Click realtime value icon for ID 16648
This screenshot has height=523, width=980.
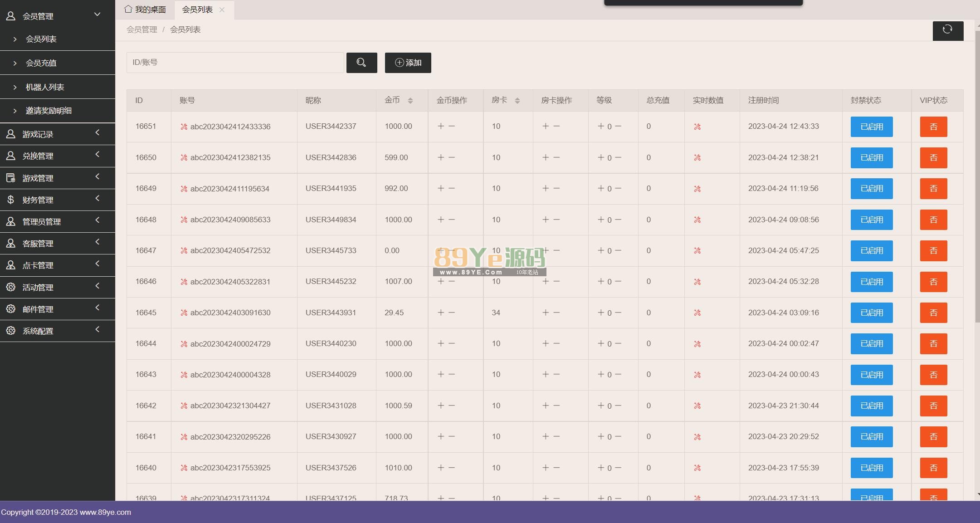(x=697, y=220)
